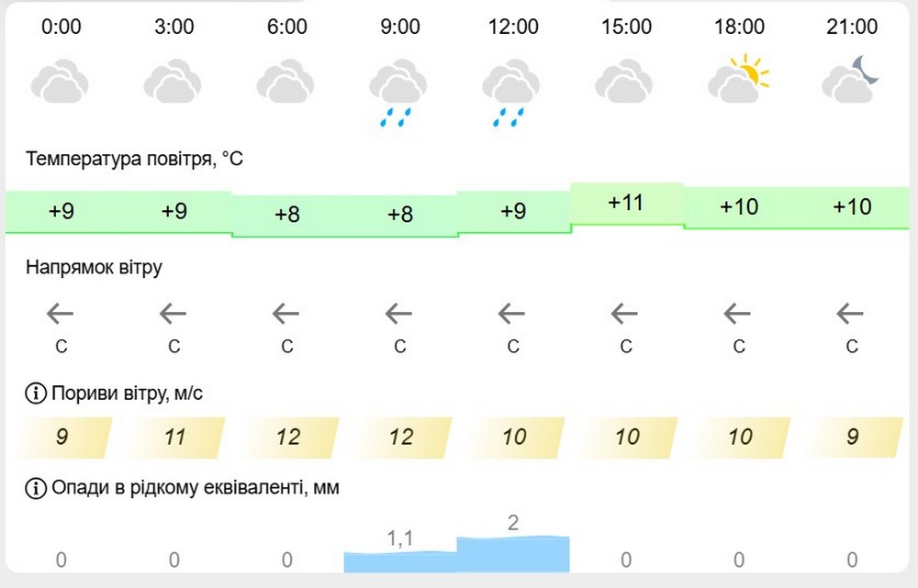
Task: Select the 15:00 time column header
Action: click(626, 27)
